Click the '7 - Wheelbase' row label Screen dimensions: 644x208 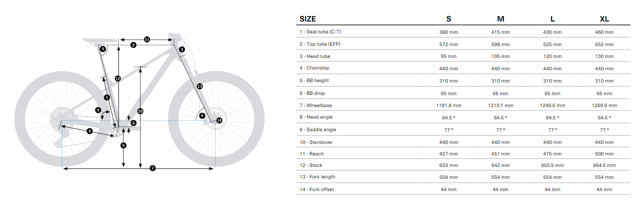point(315,106)
